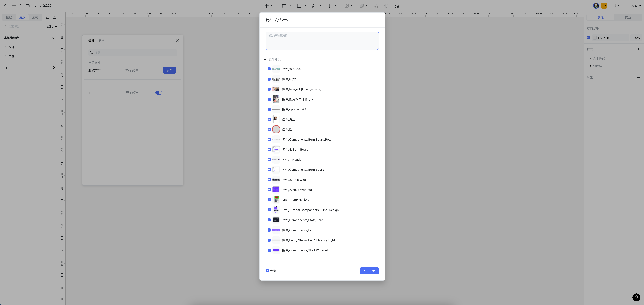Switch to the 图层 tab
Viewport: 644px width, 305px height.
tap(9, 17)
